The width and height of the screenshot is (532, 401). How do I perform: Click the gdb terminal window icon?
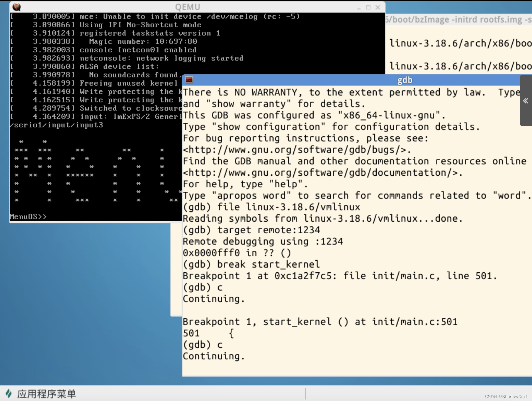click(189, 80)
